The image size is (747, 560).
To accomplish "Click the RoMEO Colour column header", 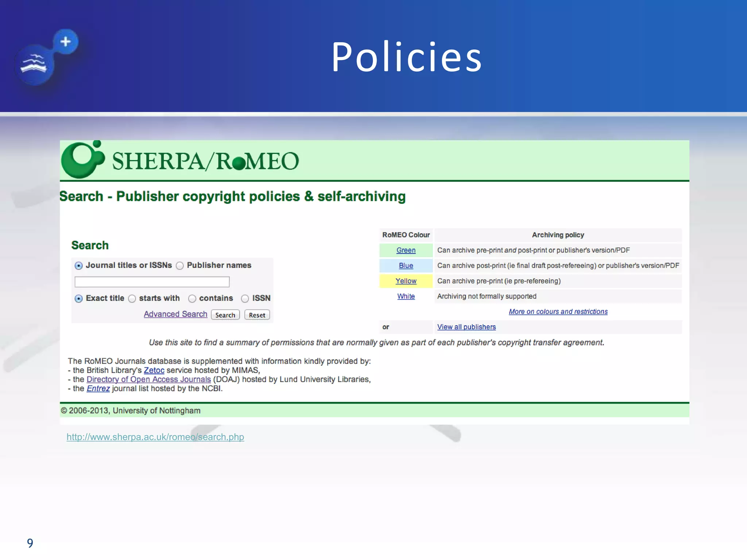I will tap(406, 235).
